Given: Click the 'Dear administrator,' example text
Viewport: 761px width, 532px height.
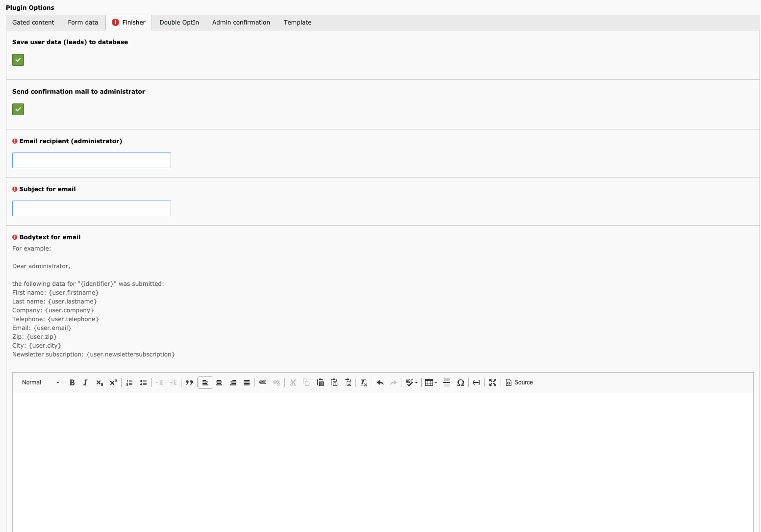Looking at the screenshot, I should tap(41, 266).
